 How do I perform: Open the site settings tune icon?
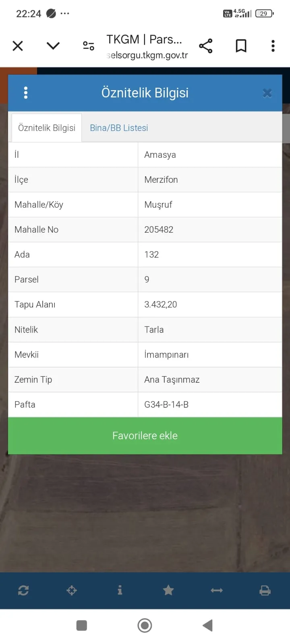click(x=89, y=46)
